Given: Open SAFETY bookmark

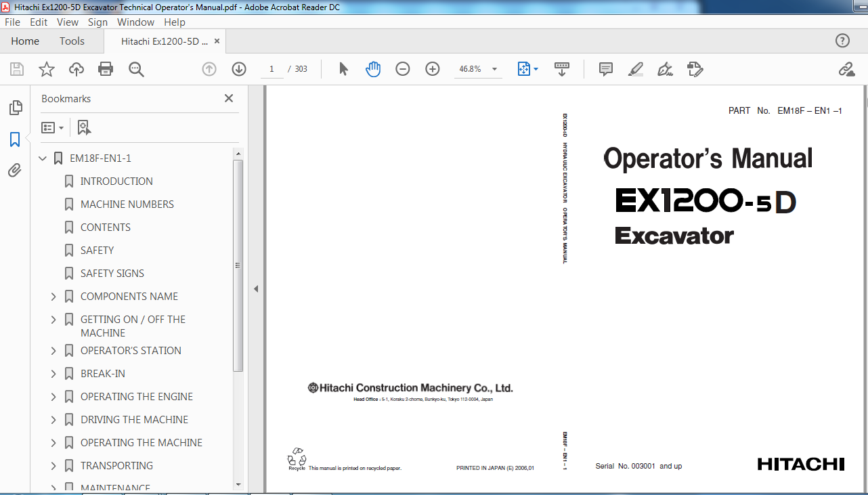Looking at the screenshot, I should [x=97, y=251].
